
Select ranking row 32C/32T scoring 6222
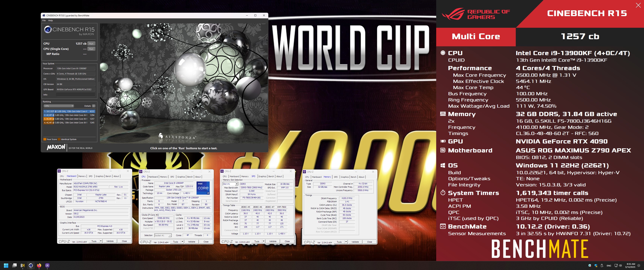[x=69, y=111]
